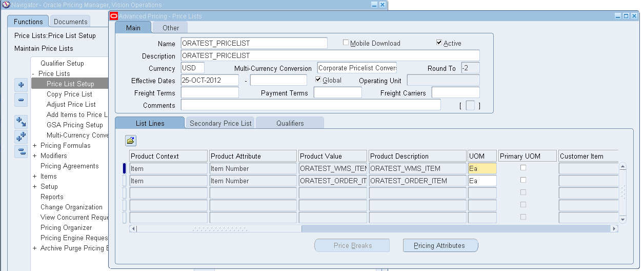Select Reports in Navigator tree
Image resolution: width=644 pixels, height=271 pixels.
[52, 197]
